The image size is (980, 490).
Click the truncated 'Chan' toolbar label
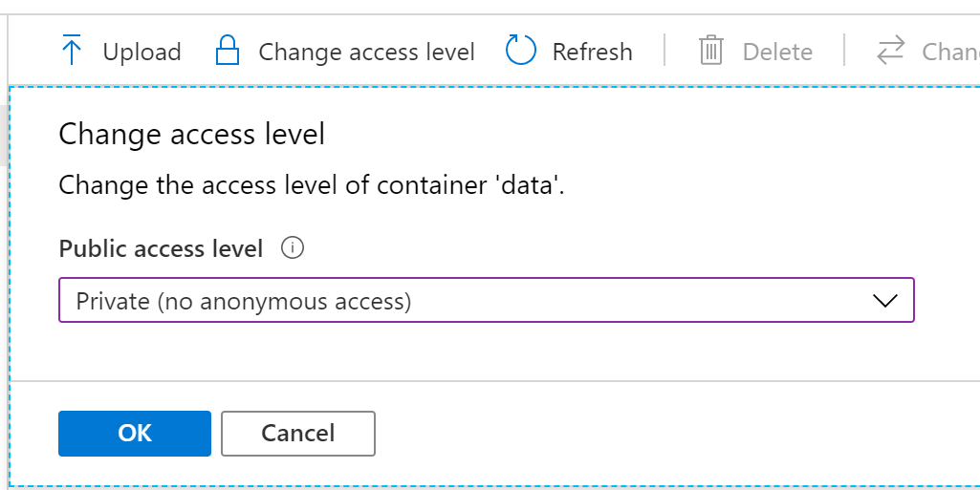950,52
